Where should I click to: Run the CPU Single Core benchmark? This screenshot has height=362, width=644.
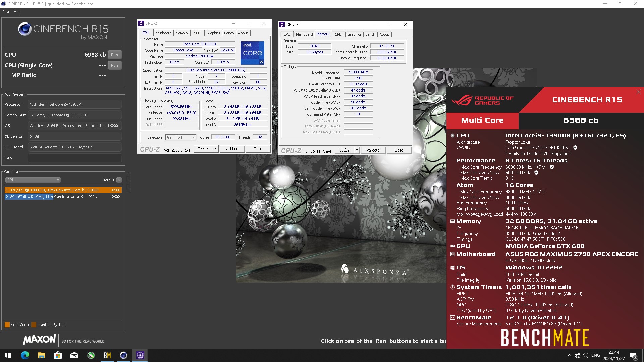[x=114, y=65]
